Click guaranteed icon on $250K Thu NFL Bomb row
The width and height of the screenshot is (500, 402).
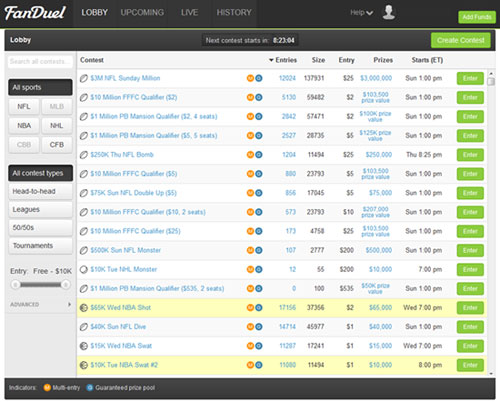[259, 155]
